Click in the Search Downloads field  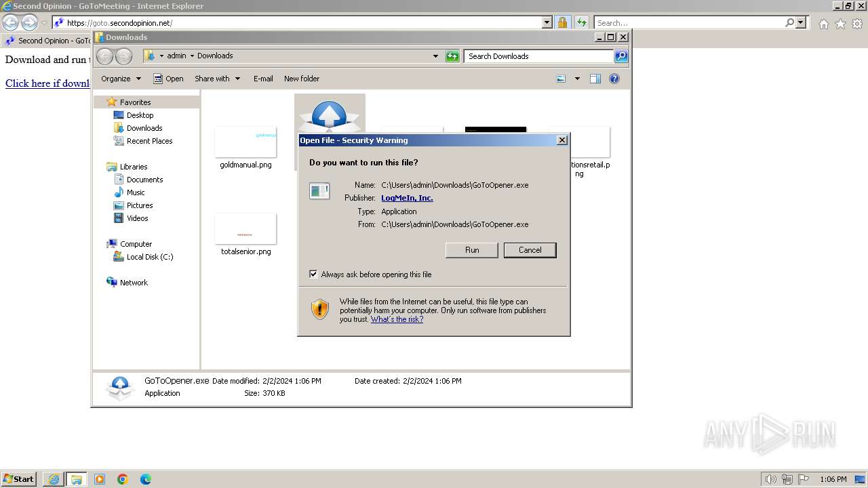coord(539,56)
